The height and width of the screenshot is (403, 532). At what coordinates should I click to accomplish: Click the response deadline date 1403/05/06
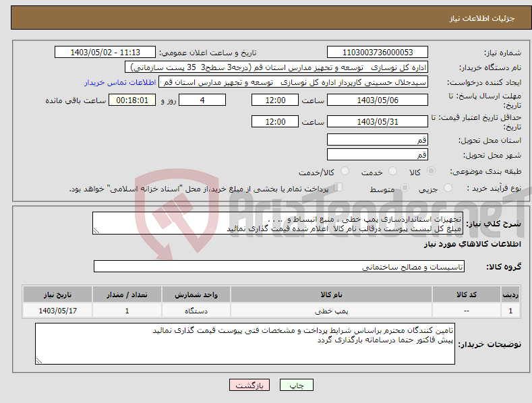coord(378,100)
